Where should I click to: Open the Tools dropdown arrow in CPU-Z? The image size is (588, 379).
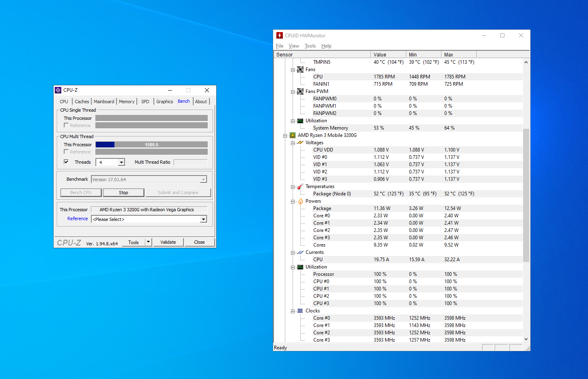coord(149,242)
